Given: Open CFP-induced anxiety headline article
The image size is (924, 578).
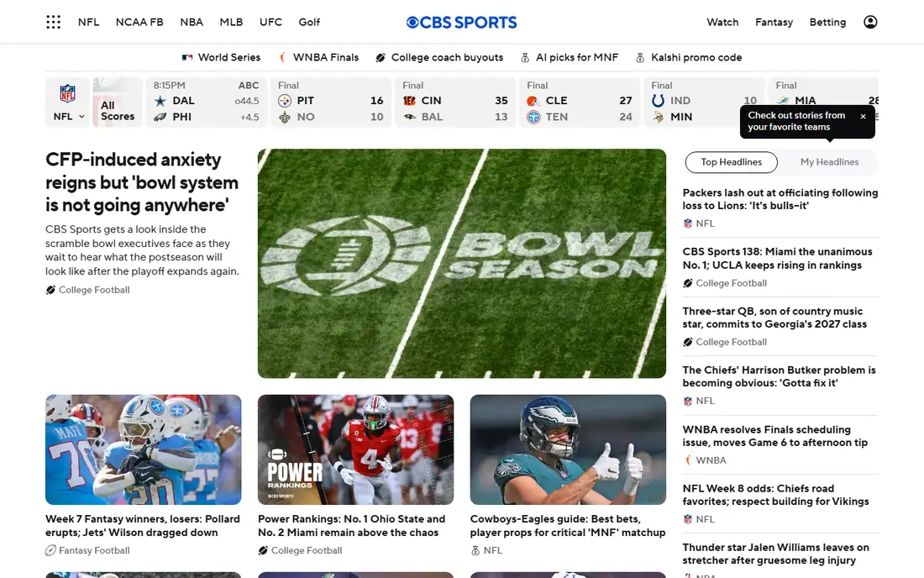Looking at the screenshot, I should click(x=142, y=182).
